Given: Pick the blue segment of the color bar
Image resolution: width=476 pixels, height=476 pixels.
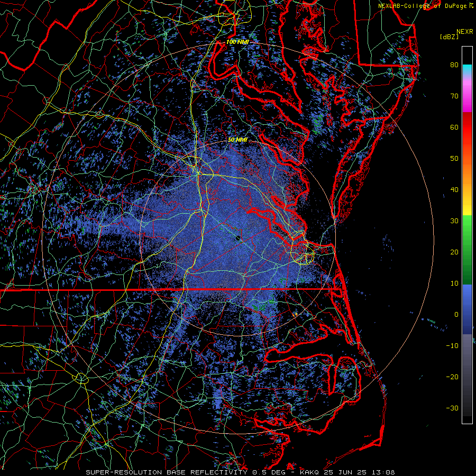Looking at the screenshot, I should tap(467, 309).
